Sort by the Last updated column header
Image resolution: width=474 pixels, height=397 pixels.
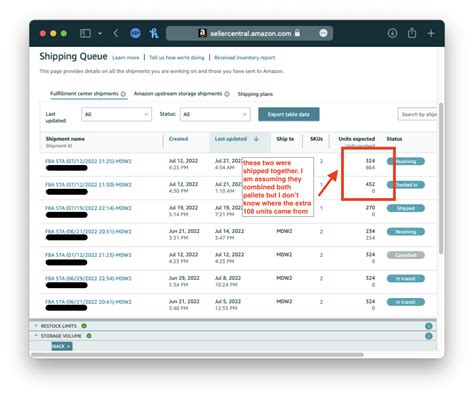[231, 139]
